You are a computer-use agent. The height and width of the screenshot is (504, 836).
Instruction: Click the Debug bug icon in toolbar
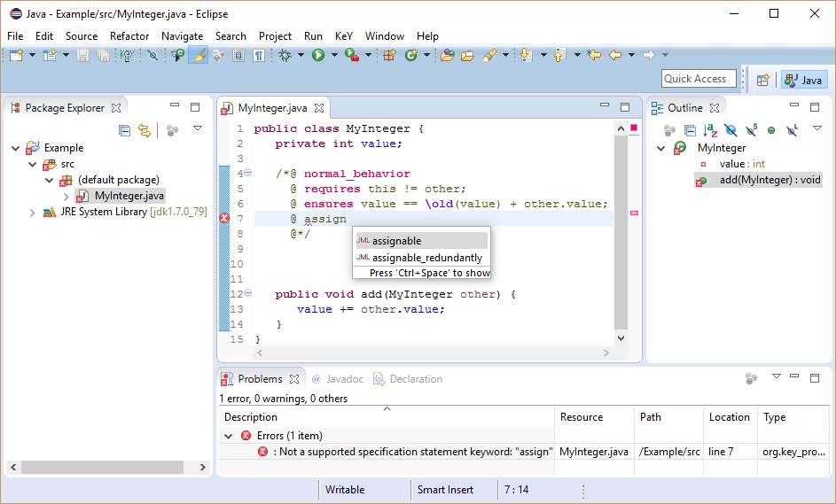point(285,55)
